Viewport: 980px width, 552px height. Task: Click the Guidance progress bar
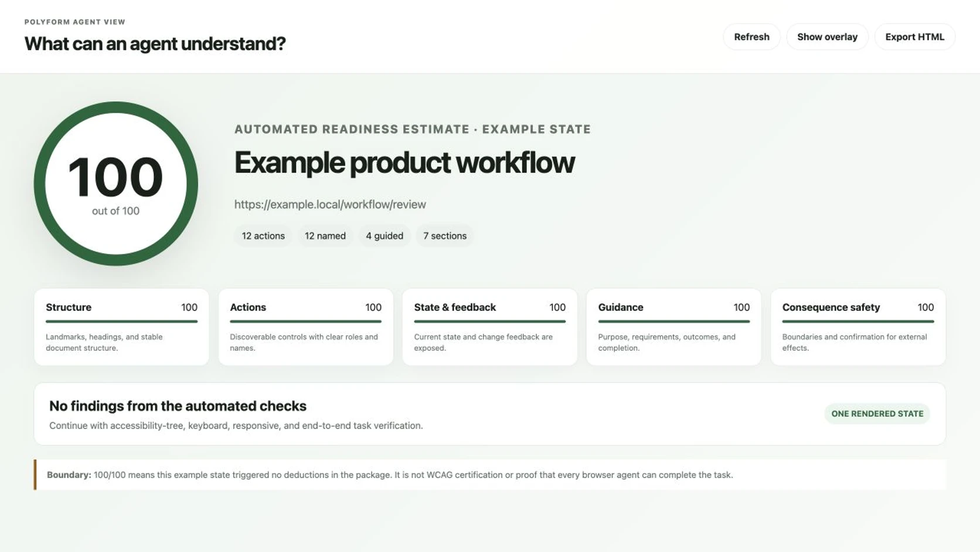673,321
